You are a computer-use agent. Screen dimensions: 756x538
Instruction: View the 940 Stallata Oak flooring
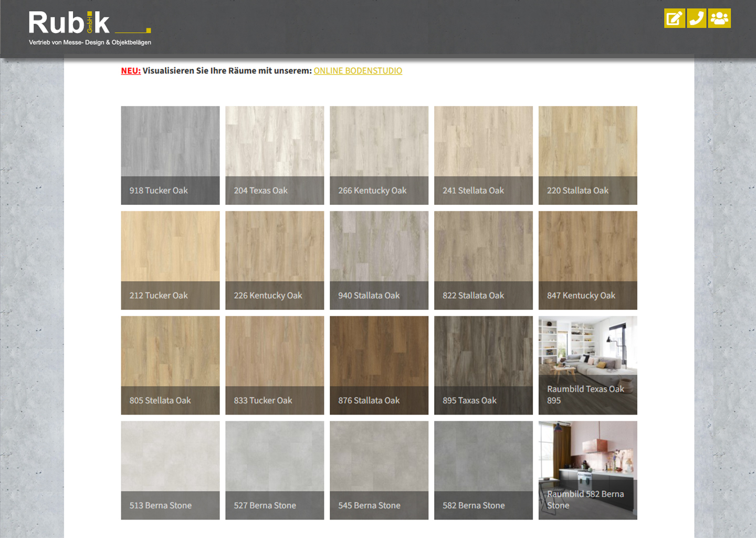click(x=379, y=260)
